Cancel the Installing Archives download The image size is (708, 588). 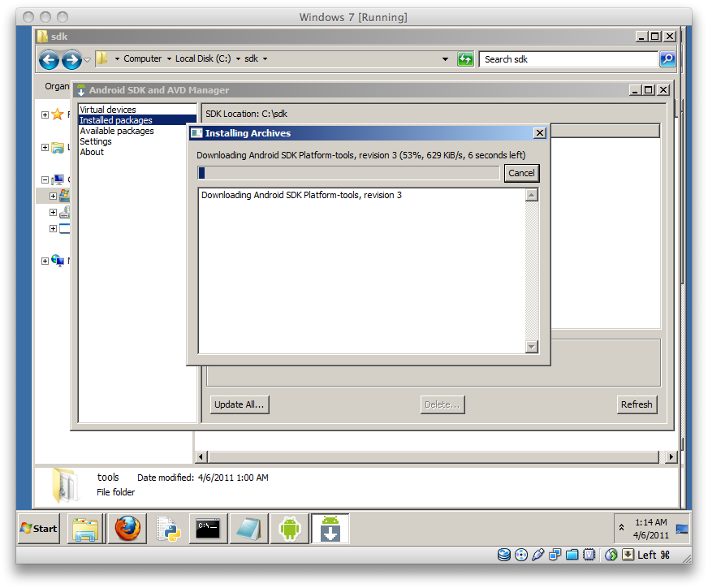coord(521,173)
